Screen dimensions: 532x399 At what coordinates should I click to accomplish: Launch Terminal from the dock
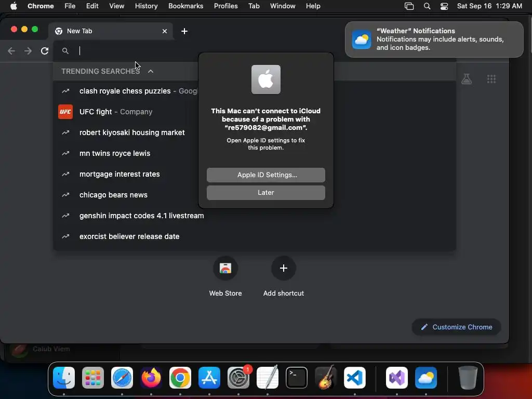point(297,378)
